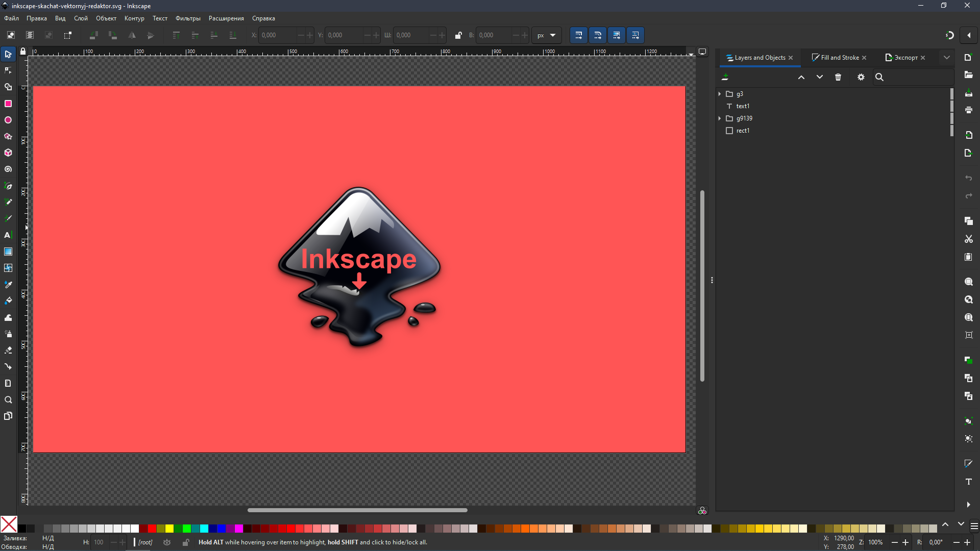This screenshot has width=980, height=551.
Task: Toggle width and height ratio lock
Action: point(458,35)
